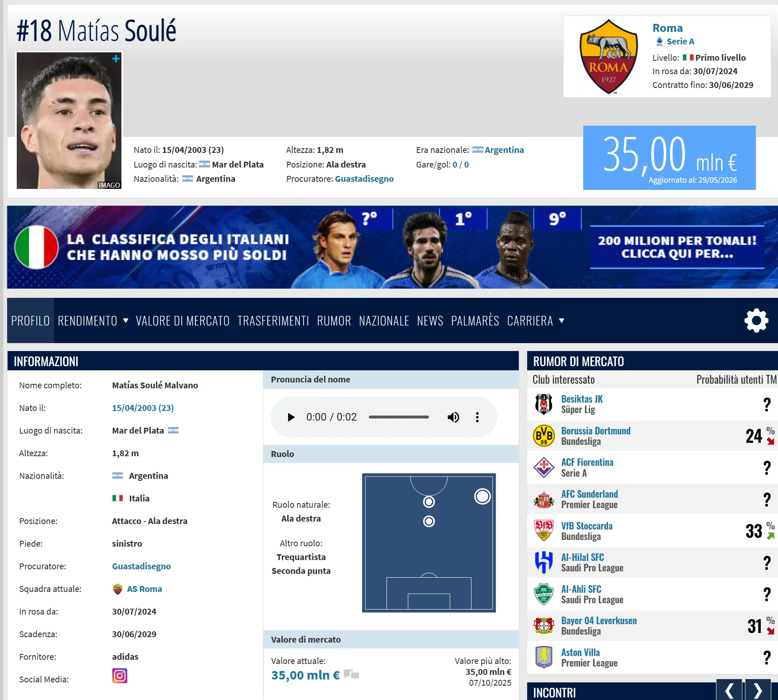Click the Italian flag next to Primo livello
The width and height of the screenshot is (778, 700).
tap(688, 58)
